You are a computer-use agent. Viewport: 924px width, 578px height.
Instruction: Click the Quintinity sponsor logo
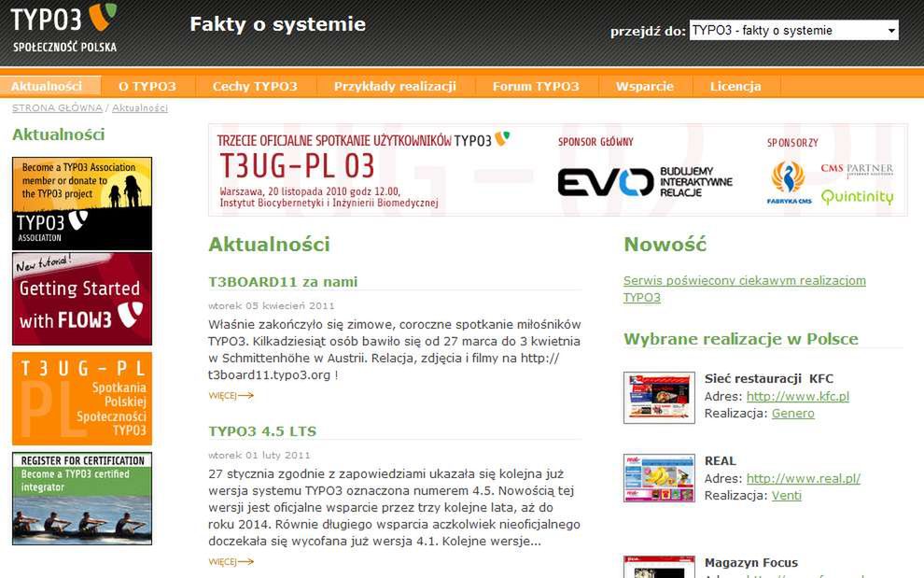(858, 196)
